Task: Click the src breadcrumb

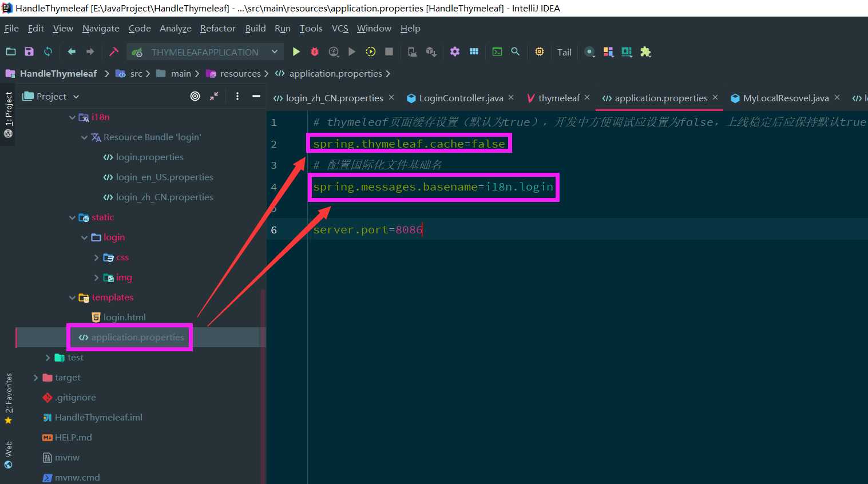Action: click(136, 73)
